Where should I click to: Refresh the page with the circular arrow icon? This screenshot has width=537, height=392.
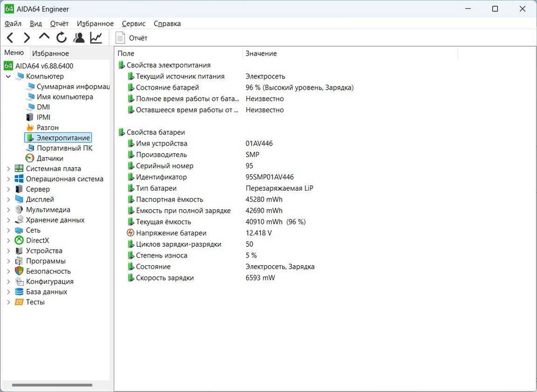(x=62, y=38)
